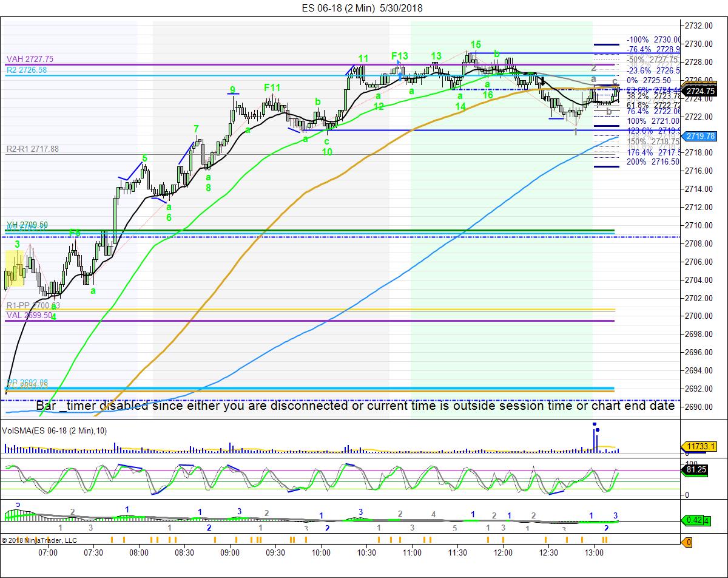Select green wave label 15 at the high
This screenshot has height=578, width=728.
(x=476, y=44)
